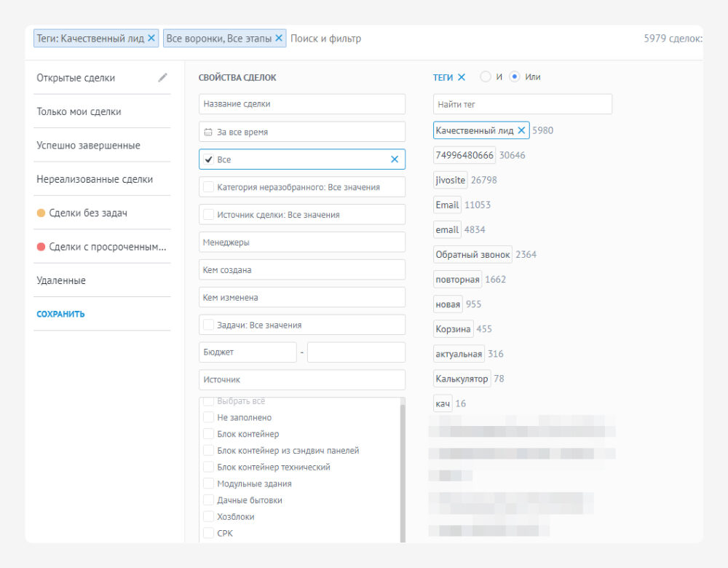Click the orange dot of Сделки без задач
The height and width of the screenshot is (568, 728).
coord(41,213)
